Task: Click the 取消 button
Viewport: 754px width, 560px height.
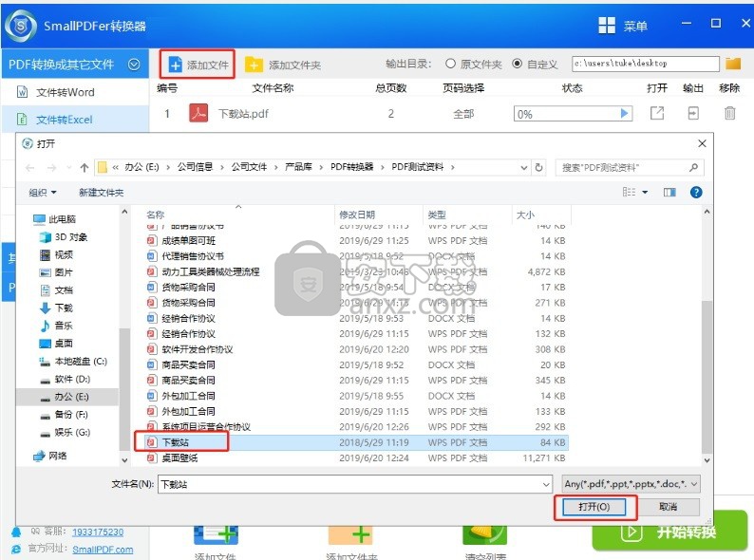Action: click(668, 507)
